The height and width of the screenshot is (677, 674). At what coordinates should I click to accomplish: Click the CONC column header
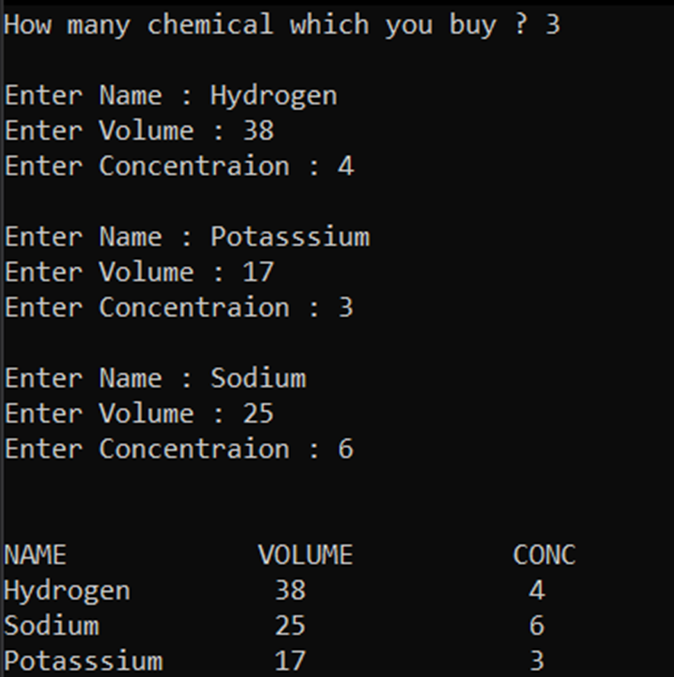click(x=544, y=555)
